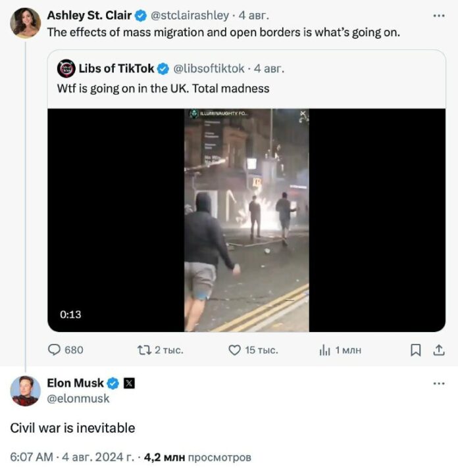
Task: Open Elon Musk's profile picture
Action: tap(25, 391)
